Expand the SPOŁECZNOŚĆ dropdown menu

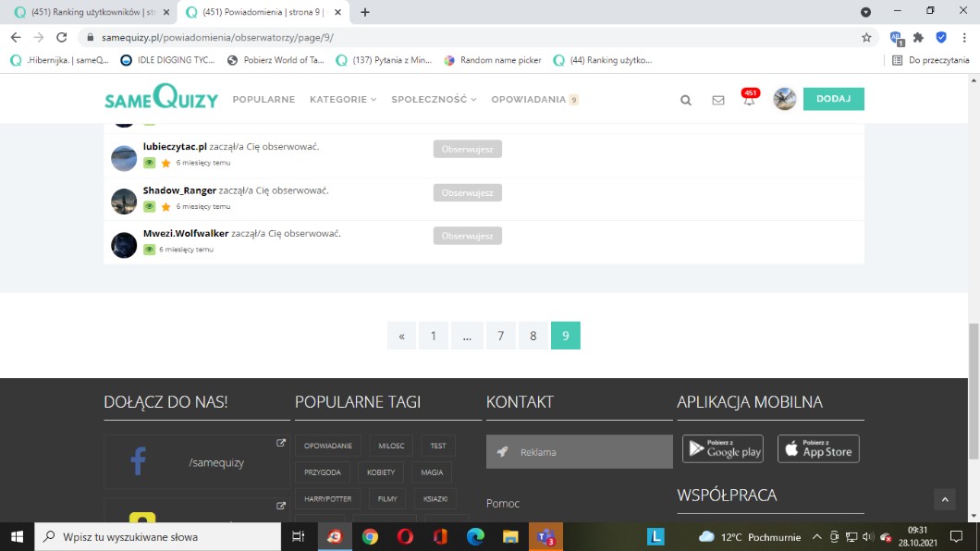click(434, 100)
